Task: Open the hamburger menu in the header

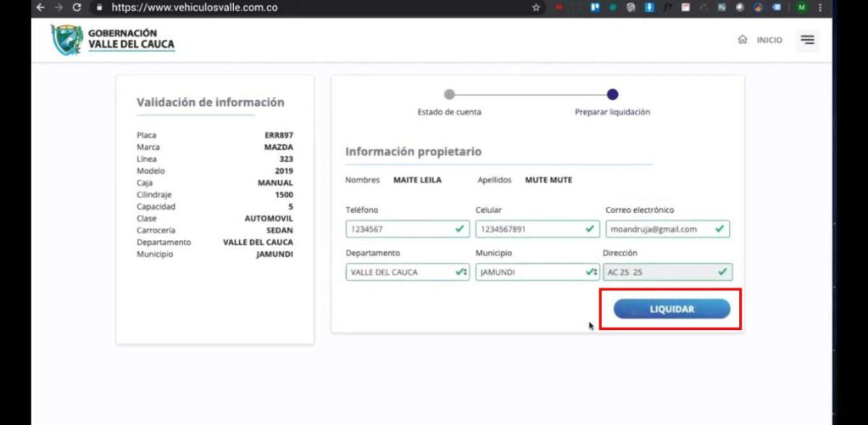Action: tap(807, 40)
